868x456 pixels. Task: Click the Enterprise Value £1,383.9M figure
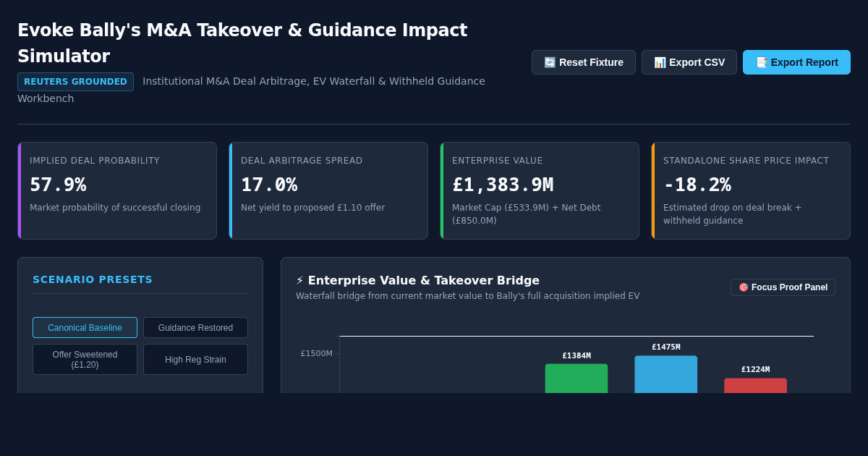point(503,185)
